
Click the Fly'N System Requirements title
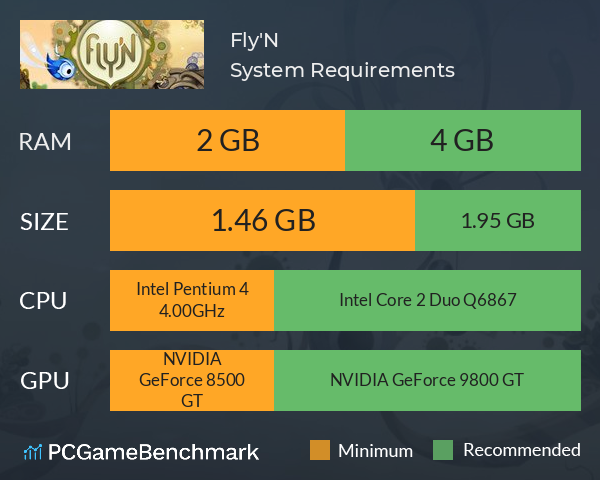pyautogui.click(x=342, y=56)
